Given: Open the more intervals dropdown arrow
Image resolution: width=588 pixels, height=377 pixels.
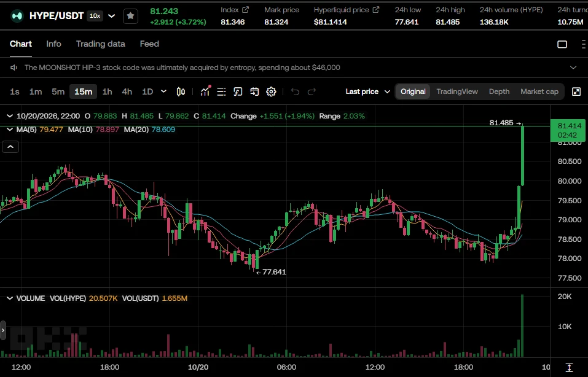Looking at the screenshot, I should 163,91.
